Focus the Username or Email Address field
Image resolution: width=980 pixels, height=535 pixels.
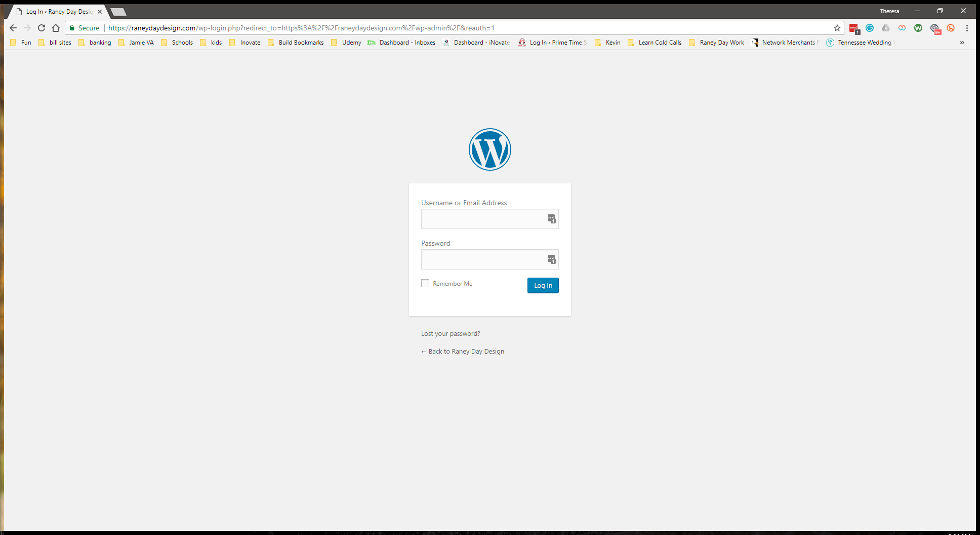click(490, 219)
